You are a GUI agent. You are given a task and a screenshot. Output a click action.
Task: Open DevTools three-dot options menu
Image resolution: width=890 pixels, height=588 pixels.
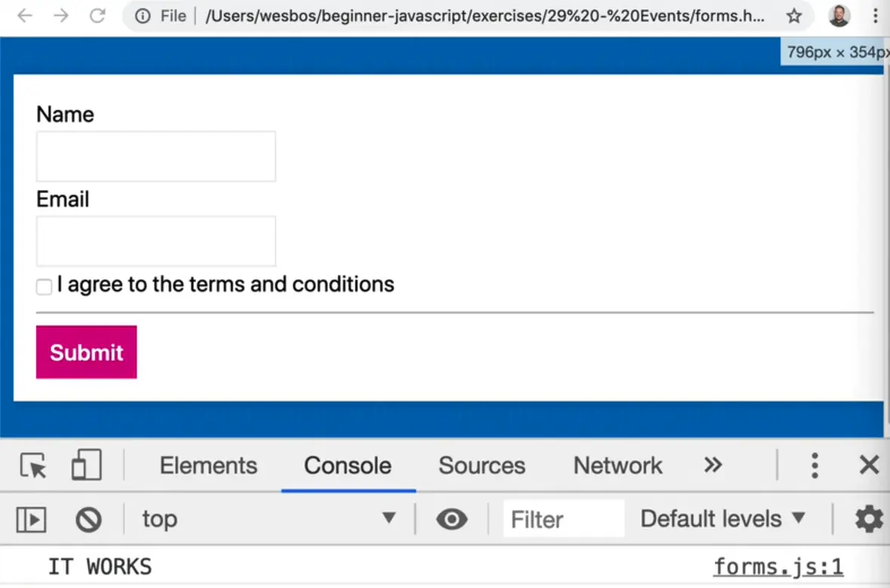coord(815,466)
